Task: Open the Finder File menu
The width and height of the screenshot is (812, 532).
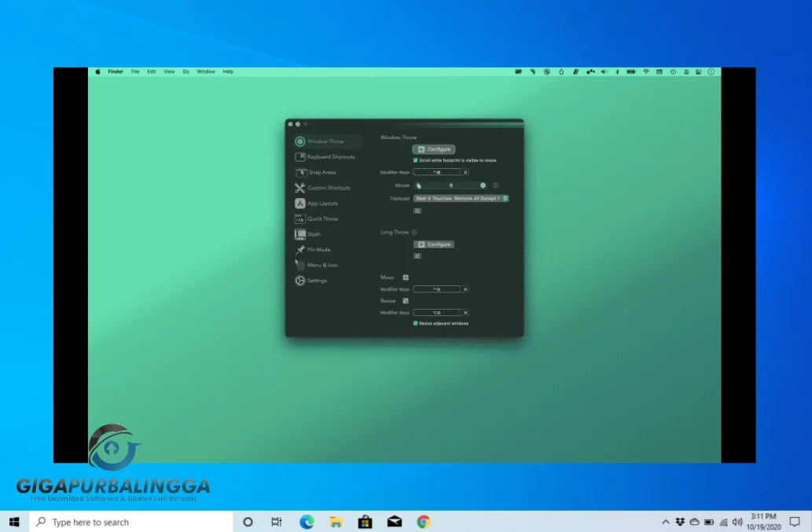Action: (134, 72)
